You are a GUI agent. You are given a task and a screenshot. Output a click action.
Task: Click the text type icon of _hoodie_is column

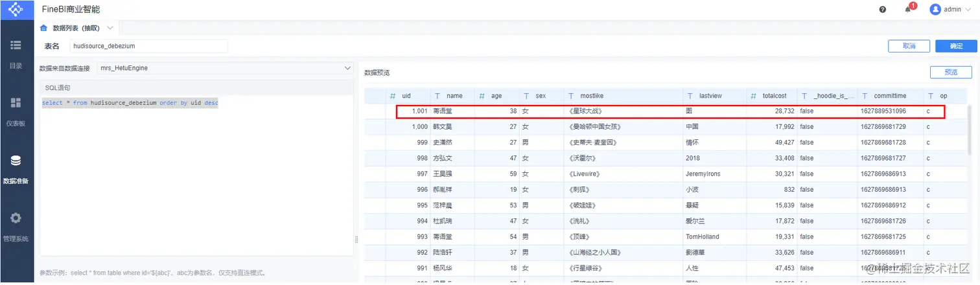click(804, 96)
